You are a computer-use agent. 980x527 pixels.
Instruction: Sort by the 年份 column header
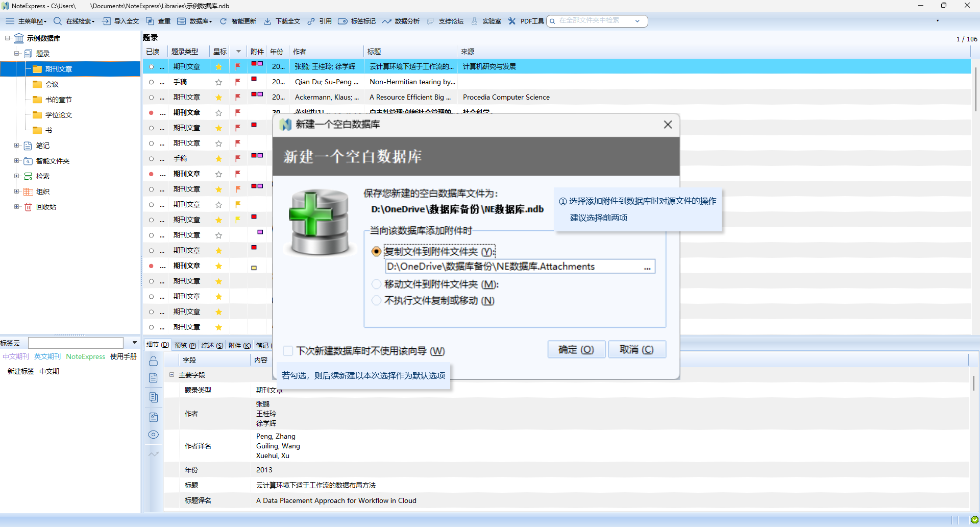277,52
